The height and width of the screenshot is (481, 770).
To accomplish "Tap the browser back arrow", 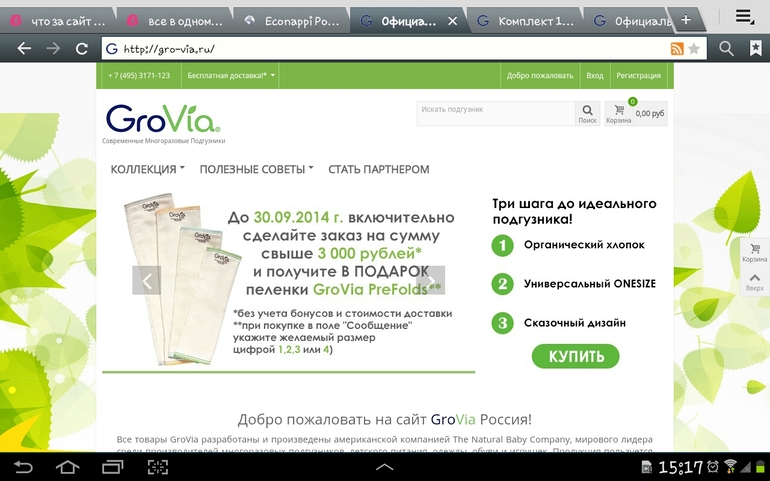I will point(23,48).
